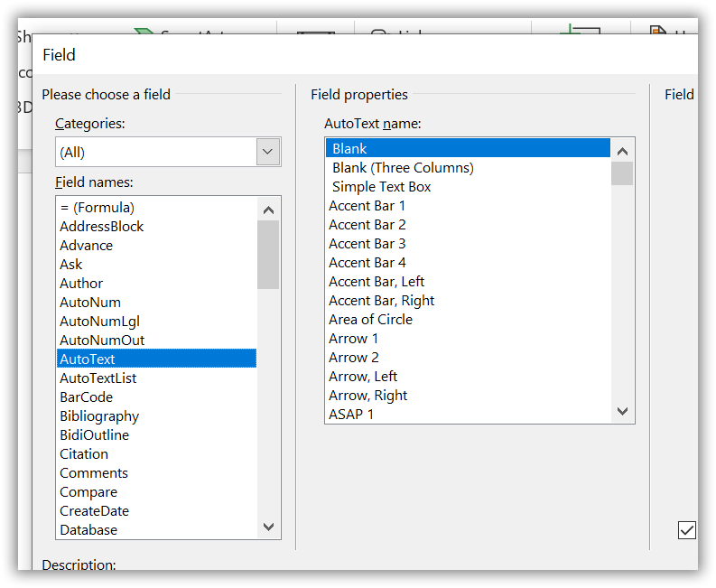
Task: Tick the checkbox at dialog's right edge
Action: (687, 530)
